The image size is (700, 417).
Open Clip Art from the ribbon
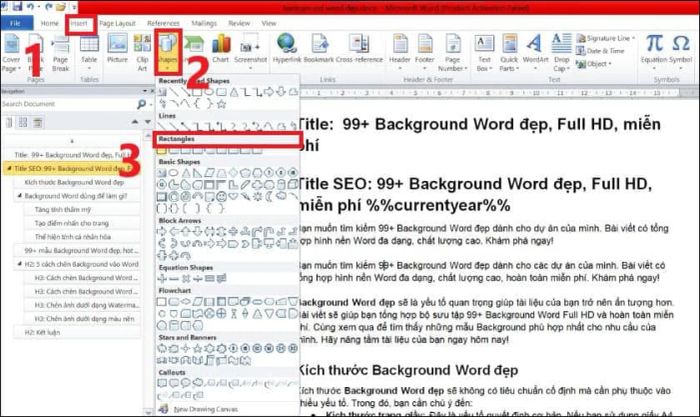pos(142,53)
